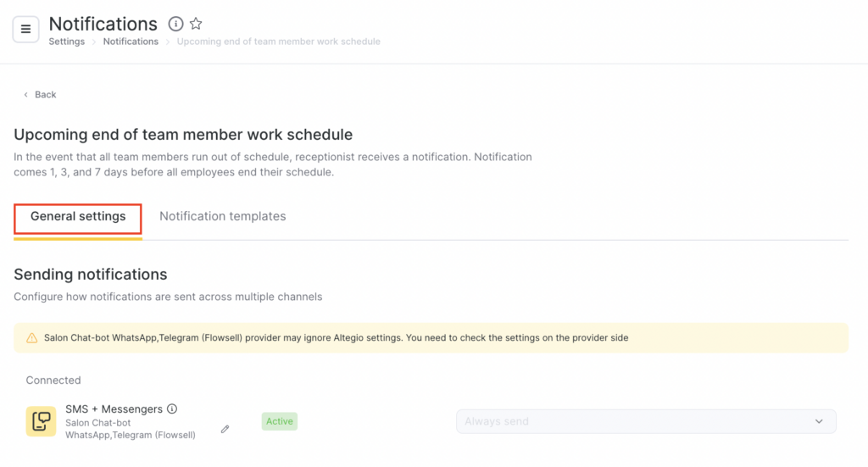This screenshot has height=467, width=868.
Task: Open the hamburger navigation menu
Action: 25,29
